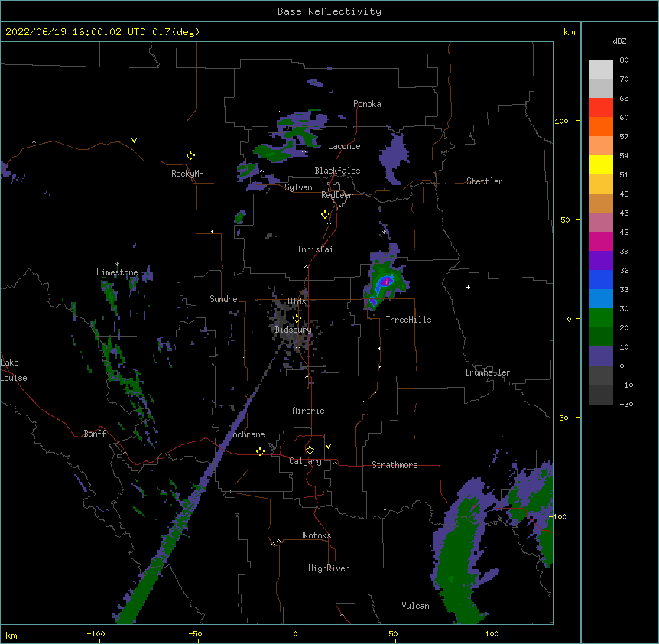659x644 pixels.
Task: Click the Didsbury town label
Action: point(293,330)
